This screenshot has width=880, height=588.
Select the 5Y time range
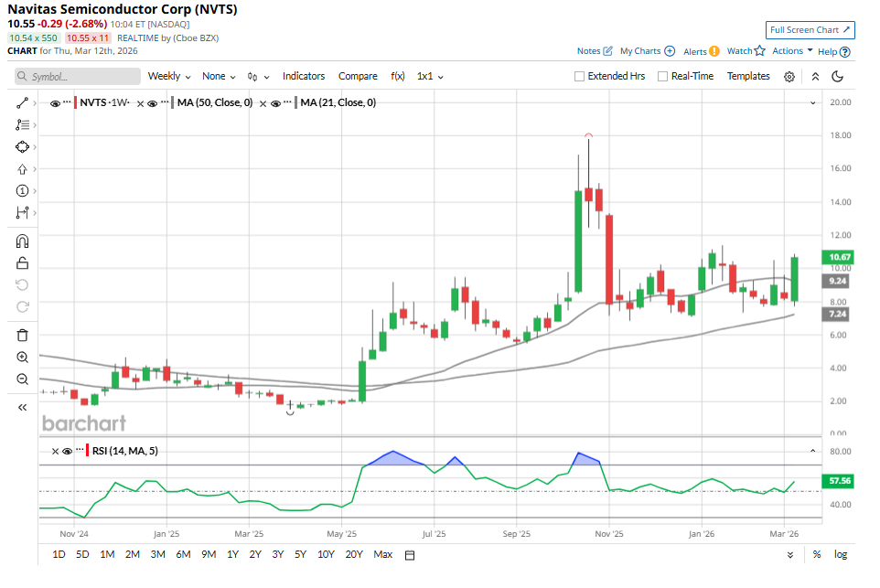coord(300,555)
